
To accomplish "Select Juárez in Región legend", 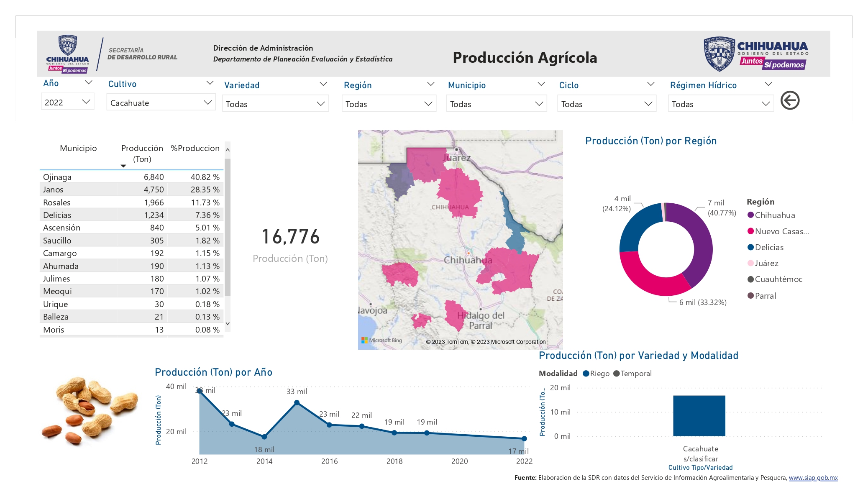I will [763, 263].
